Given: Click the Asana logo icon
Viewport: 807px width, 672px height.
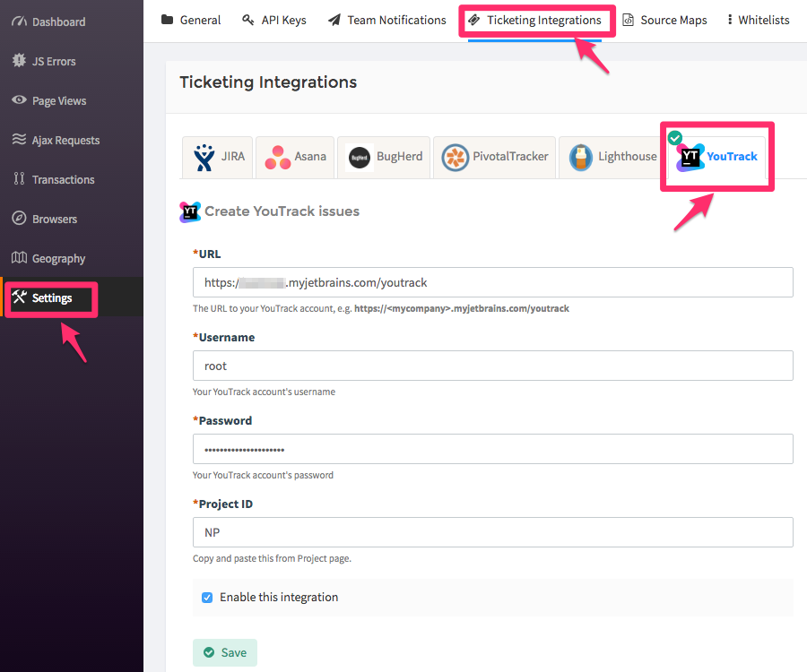Looking at the screenshot, I should point(278,158).
